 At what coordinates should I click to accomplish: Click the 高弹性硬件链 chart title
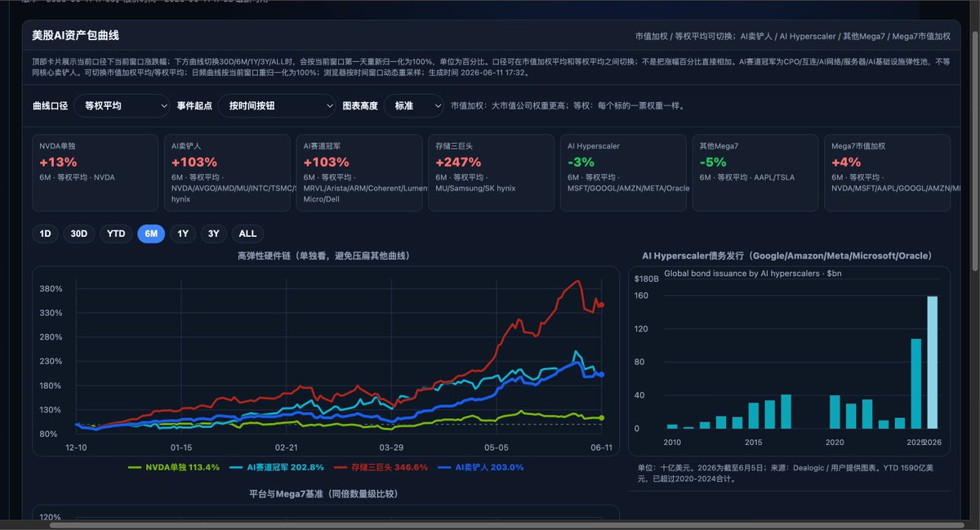pos(323,256)
